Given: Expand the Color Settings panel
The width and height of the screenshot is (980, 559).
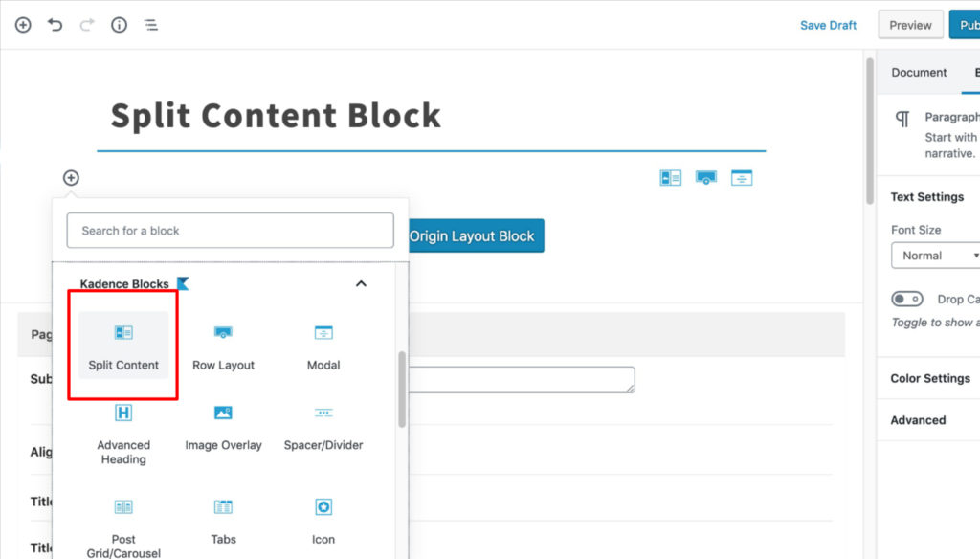Looking at the screenshot, I should 930,378.
